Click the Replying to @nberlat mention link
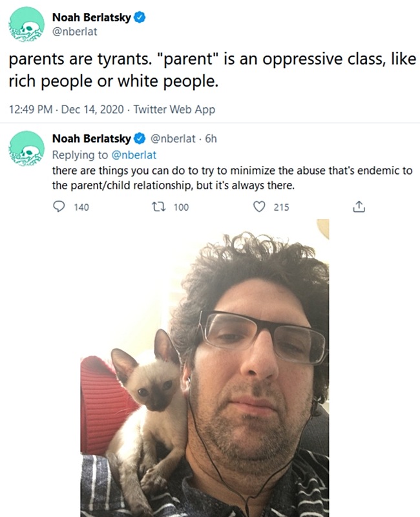420x517 pixels. (x=134, y=155)
